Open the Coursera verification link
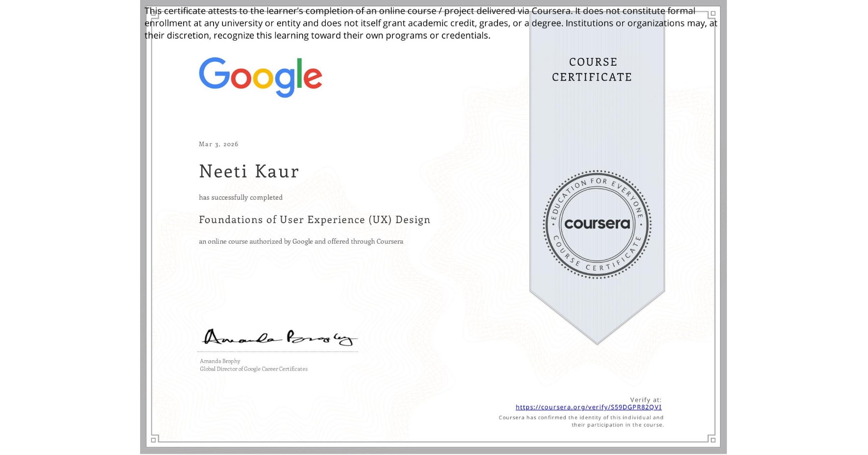868x455 pixels. pos(588,407)
